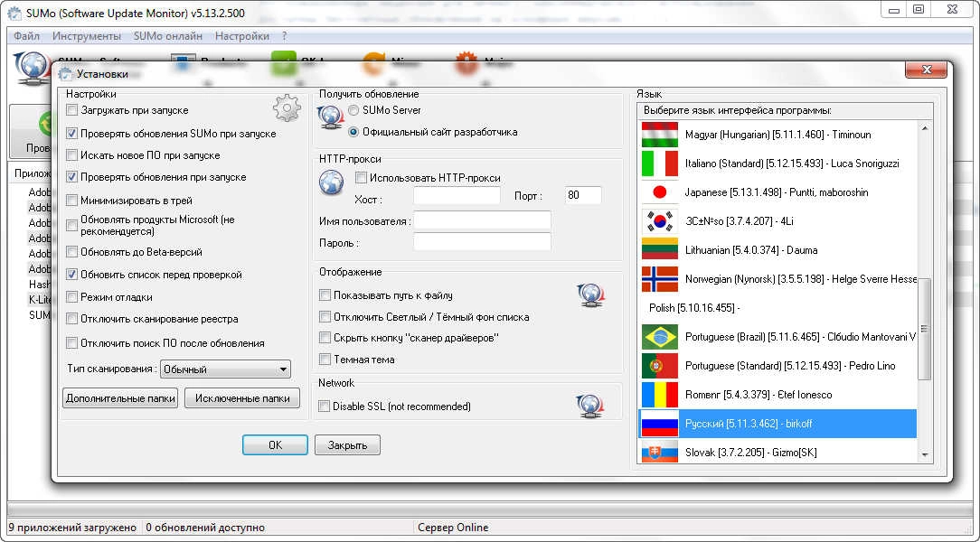This screenshot has height=542, width=980.
Task: Pick the Korean flag icon
Action: pos(659,221)
